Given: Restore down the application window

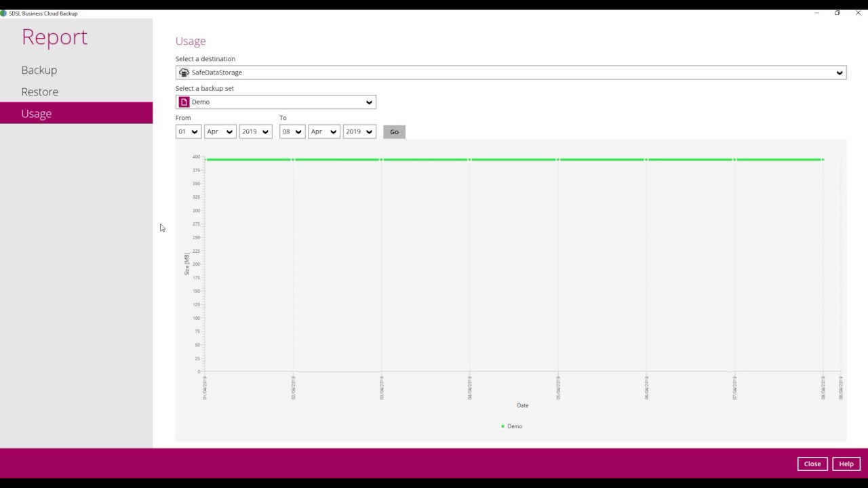Looking at the screenshot, I should 837,13.
